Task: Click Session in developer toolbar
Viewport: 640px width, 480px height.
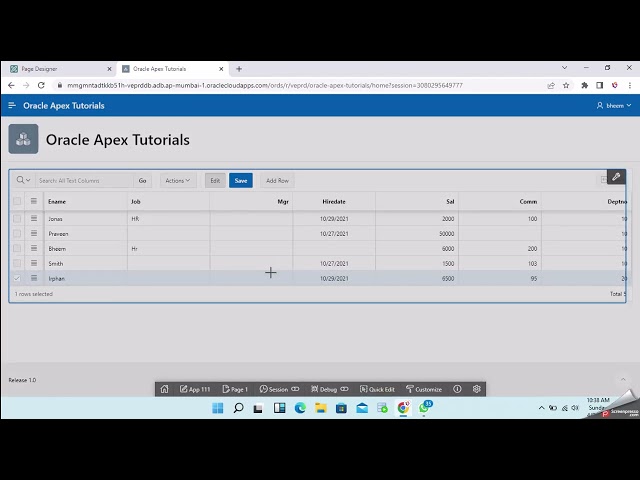Action: (x=279, y=389)
